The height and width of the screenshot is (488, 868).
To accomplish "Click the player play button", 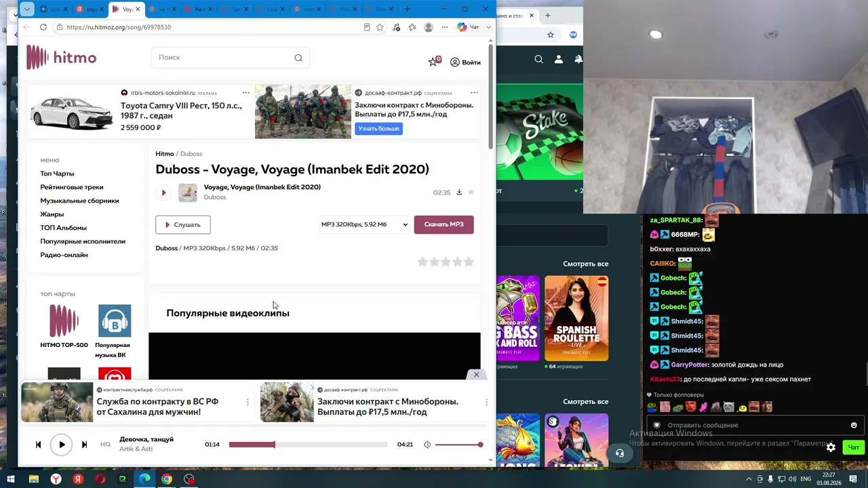I will point(61,445).
